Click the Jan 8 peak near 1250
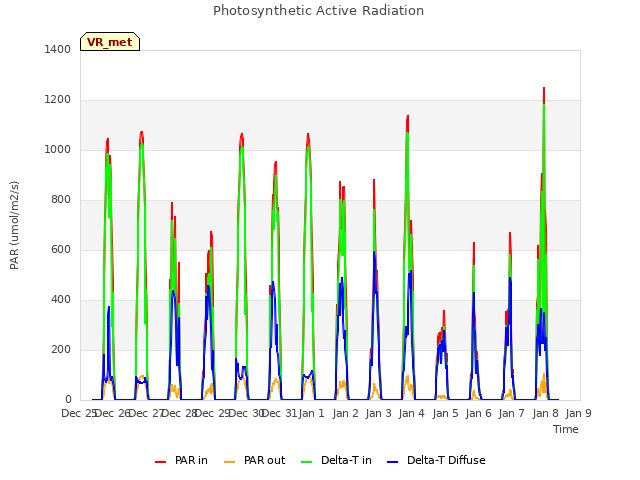The image size is (640, 480). tap(544, 89)
